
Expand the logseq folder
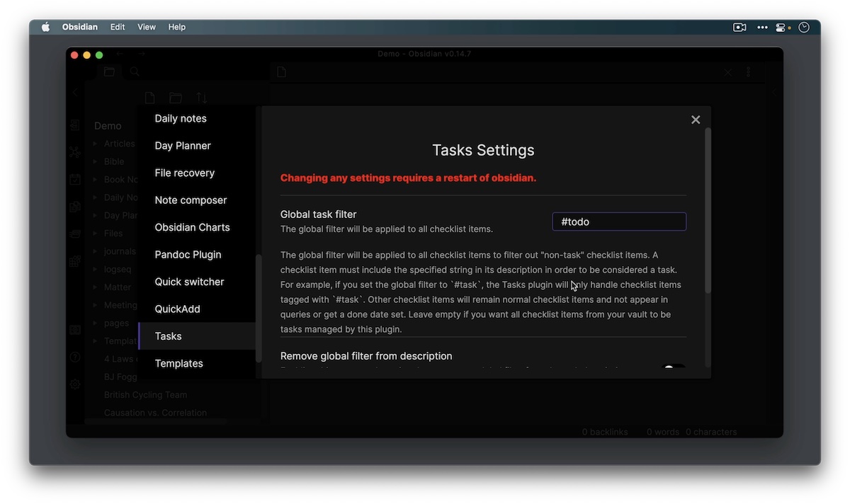click(95, 269)
